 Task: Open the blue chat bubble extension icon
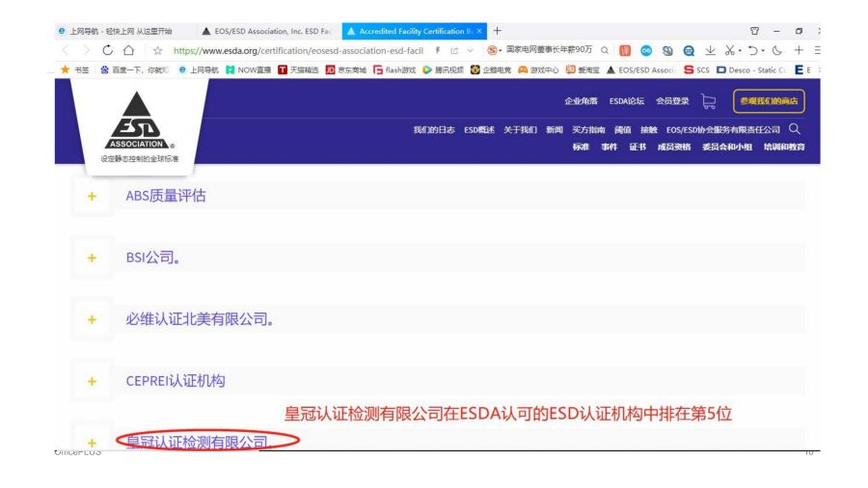click(689, 50)
